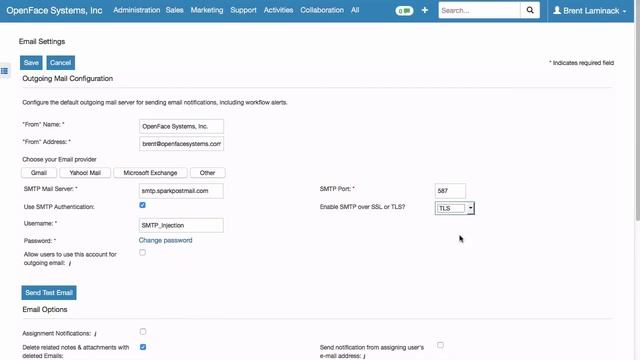Click the Cancel button
640x360 pixels.
click(60, 62)
